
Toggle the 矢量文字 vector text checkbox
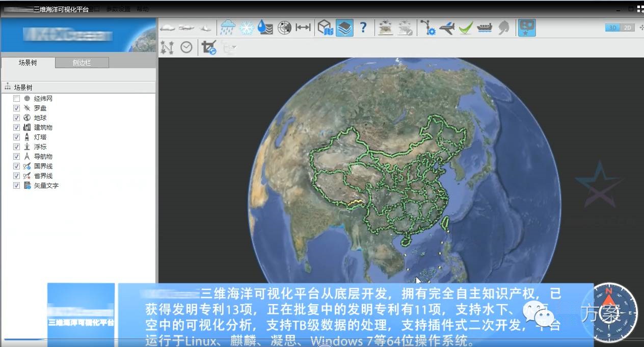click(17, 186)
